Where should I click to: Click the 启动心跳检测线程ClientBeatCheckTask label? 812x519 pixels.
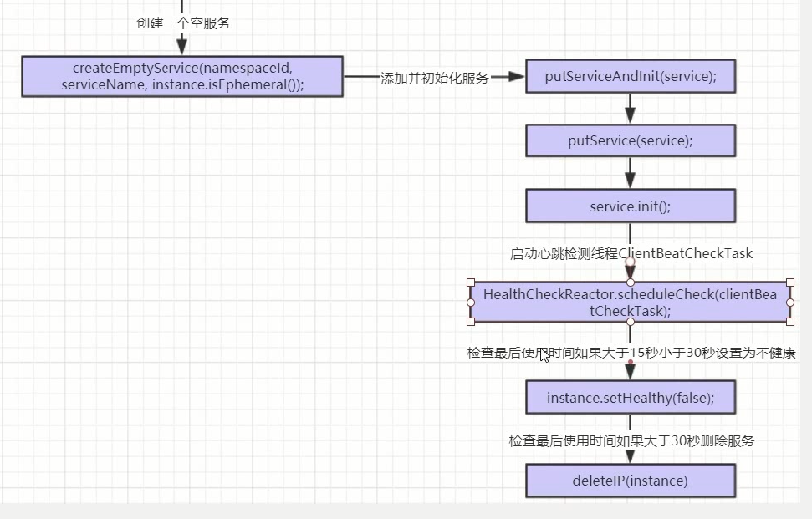coord(631,253)
